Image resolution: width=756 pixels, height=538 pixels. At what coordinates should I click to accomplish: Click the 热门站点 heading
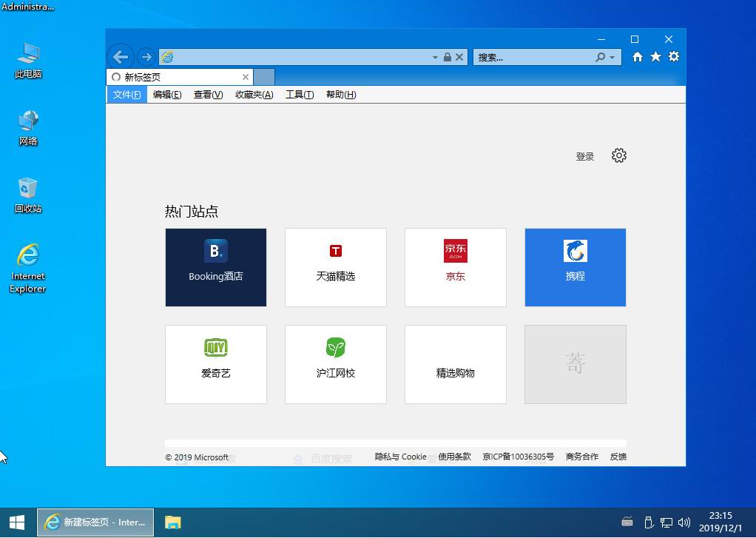[x=192, y=212]
